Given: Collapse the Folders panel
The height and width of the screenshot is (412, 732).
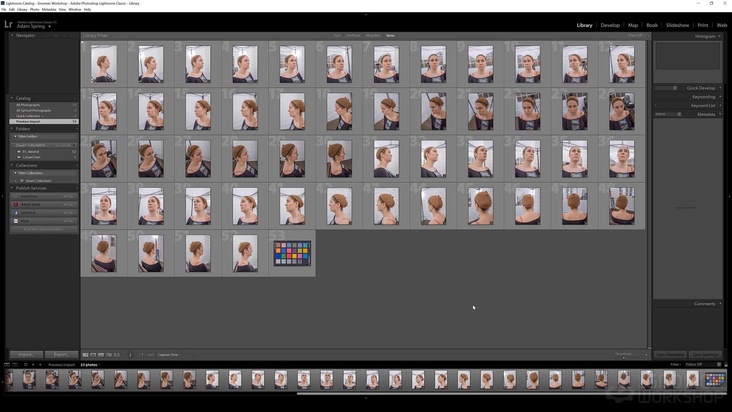Looking at the screenshot, I should point(12,128).
